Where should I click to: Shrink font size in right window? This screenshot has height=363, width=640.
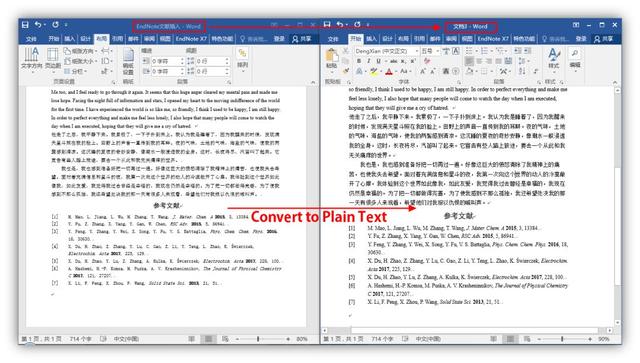(433, 71)
